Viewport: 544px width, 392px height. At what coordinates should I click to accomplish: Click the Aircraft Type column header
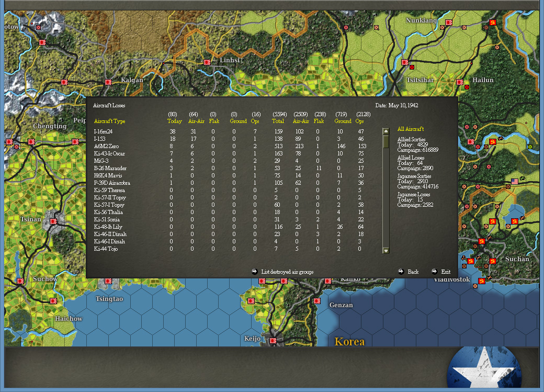tap(109, 121)
